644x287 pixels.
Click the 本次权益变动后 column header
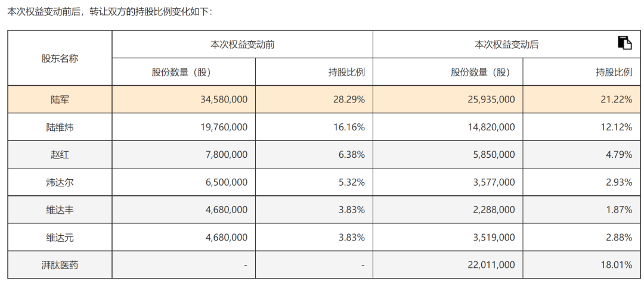click(506, 44)
